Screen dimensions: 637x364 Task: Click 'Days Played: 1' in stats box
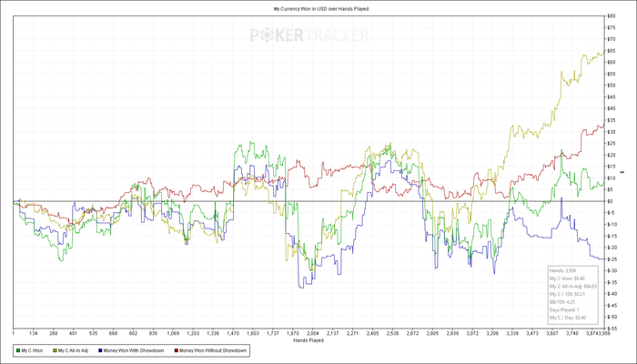[564, 310]
